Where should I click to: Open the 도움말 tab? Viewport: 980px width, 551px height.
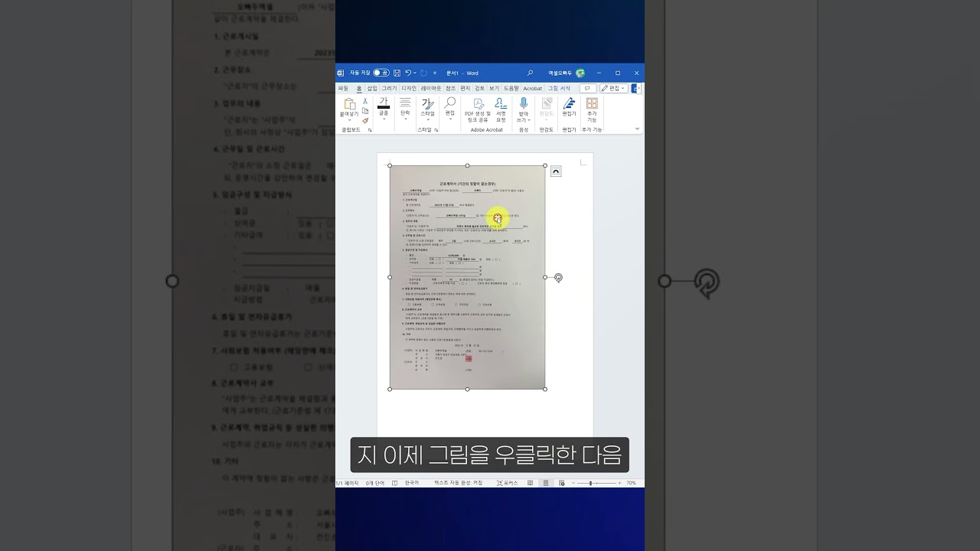click(x=511, y=88)
